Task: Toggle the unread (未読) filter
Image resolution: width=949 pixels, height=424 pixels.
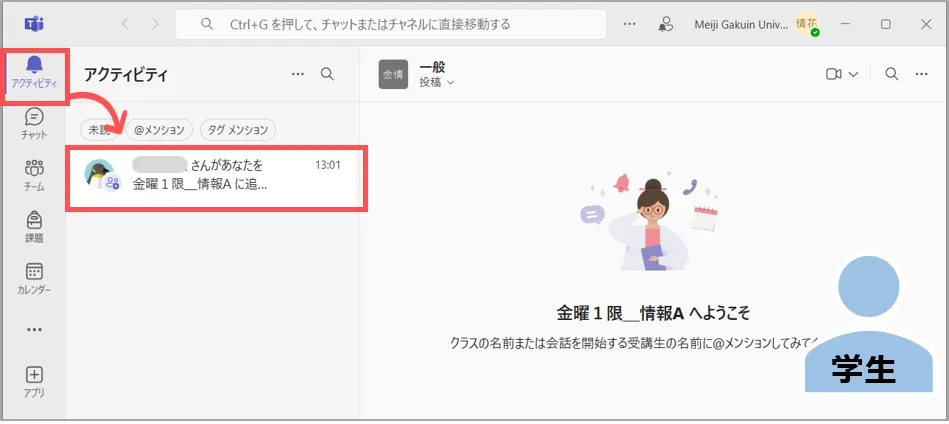Action: [100, 129]
